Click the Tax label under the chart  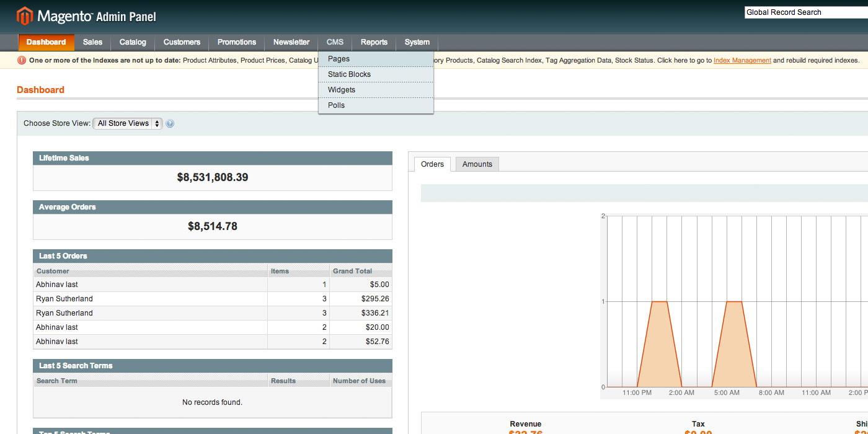(698, 424)
